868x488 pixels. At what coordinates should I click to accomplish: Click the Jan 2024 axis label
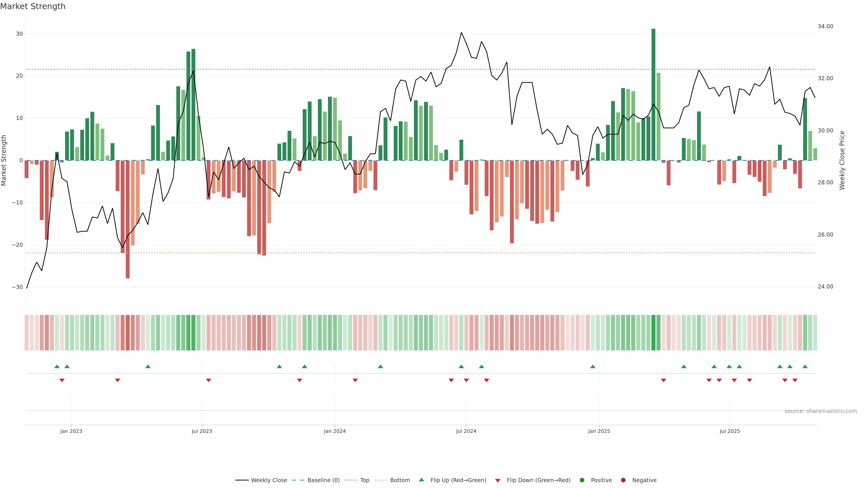coord(335,431)
